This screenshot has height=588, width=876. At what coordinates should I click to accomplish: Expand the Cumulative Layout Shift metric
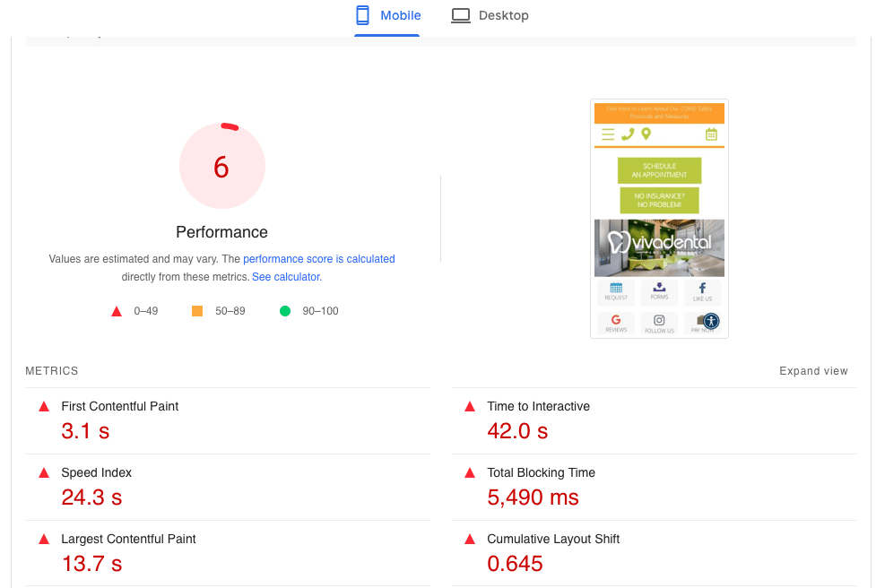(x=654, y=553)
